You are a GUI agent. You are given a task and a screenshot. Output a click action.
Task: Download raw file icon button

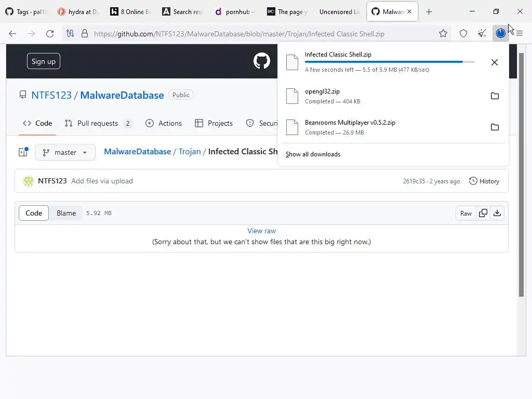click(x=497, y=213)
